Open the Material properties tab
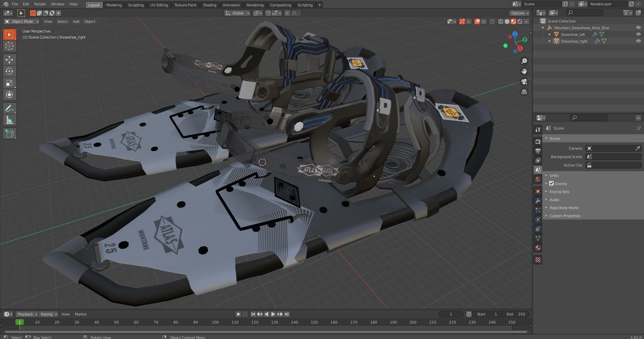 (538, 248)
